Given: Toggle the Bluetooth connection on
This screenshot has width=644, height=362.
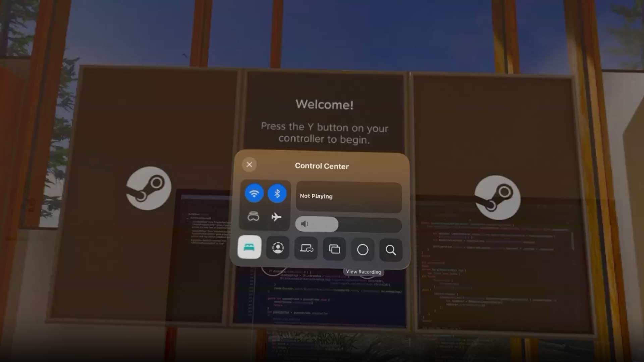Looking at the screenshot, I should tap(277, 193).
